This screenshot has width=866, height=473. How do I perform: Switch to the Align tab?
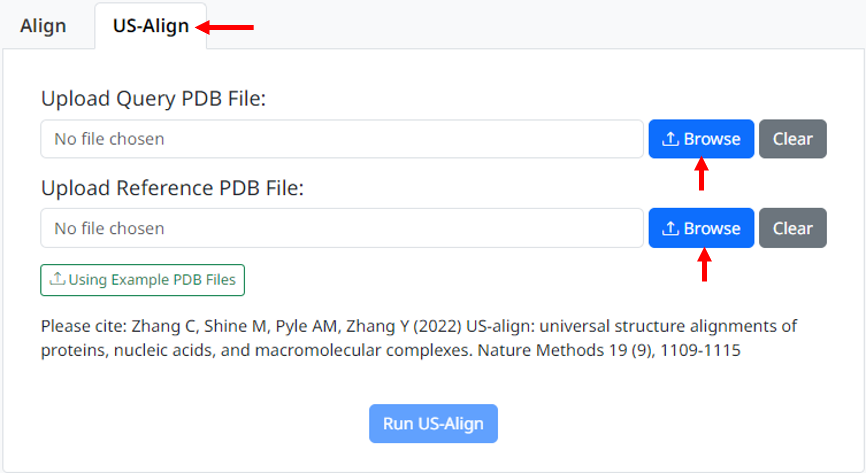point(43,26)
